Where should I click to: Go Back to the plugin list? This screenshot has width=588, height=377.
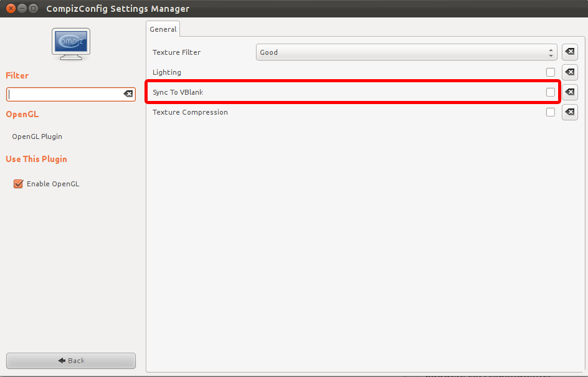pyautogui.click(x=71, y=361)
